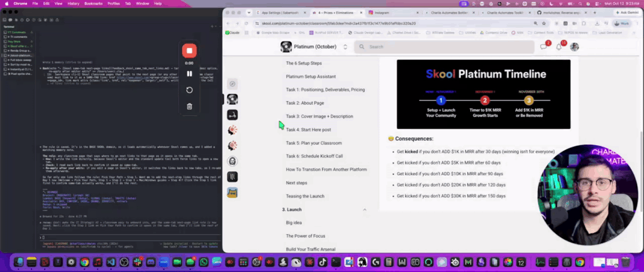Open the Lead Generation bookmark folder
644x272 pixels.
(607, 33)
